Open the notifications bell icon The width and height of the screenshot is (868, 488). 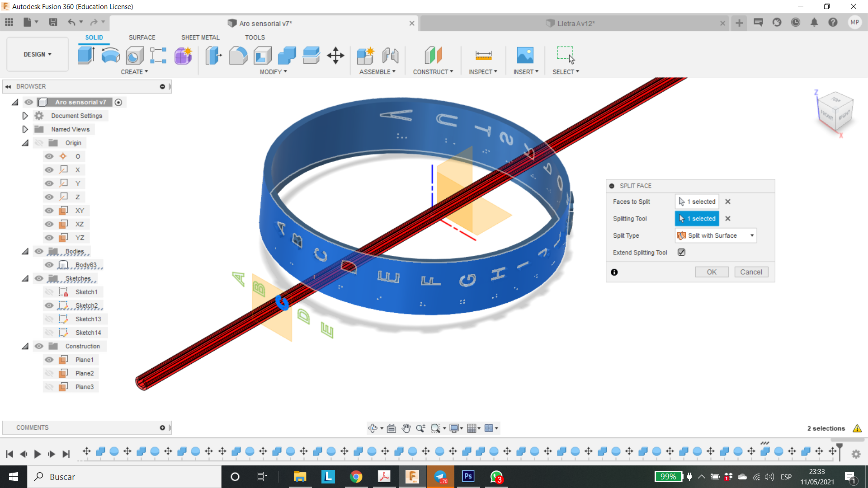814,22
